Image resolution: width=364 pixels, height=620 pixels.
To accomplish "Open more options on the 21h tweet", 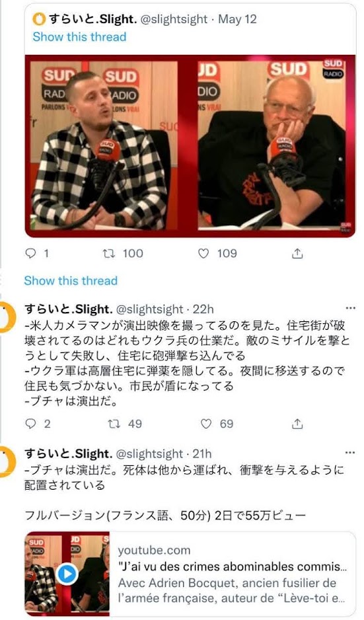I will click(350, 452).
